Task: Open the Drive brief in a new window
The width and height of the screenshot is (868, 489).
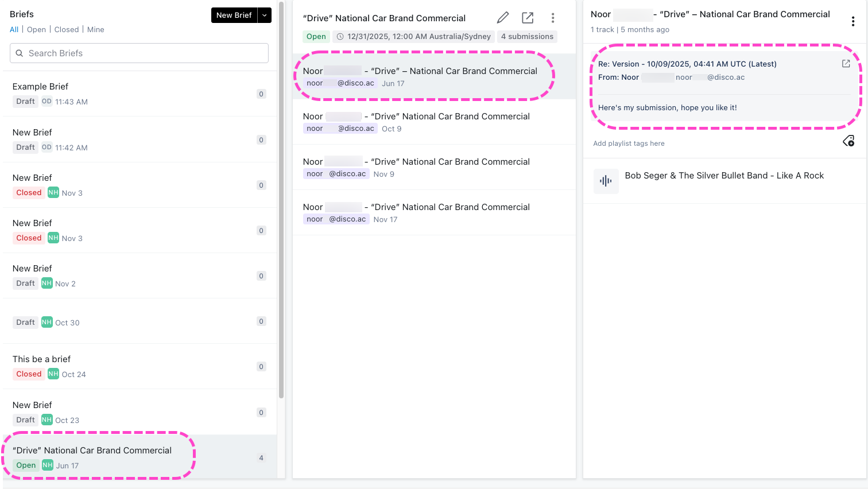Action: [528, 18]
